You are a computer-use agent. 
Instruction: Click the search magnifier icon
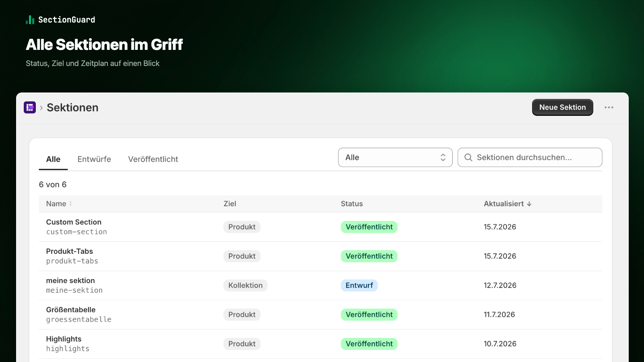pyautogui.click(x=468, y=157)
